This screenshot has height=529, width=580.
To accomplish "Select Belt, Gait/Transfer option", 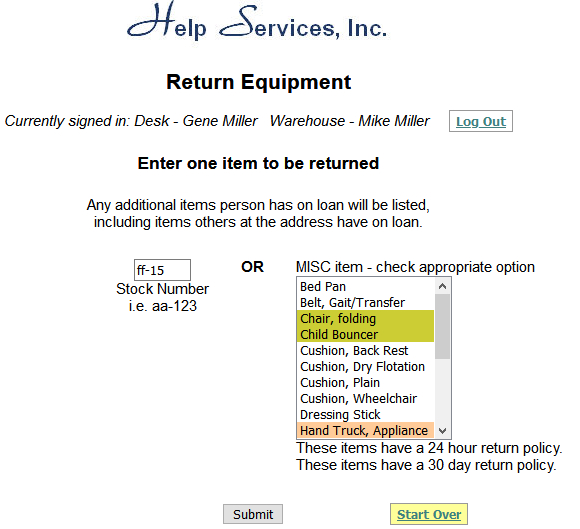I will point(365,302).
